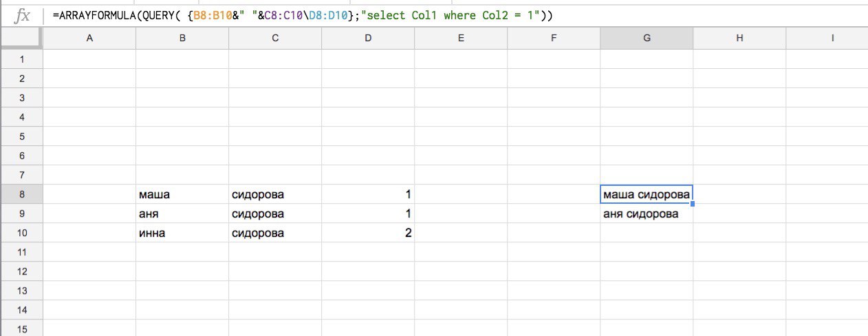
Task: Click the select-all corner box
Action: tap(21, 39)
